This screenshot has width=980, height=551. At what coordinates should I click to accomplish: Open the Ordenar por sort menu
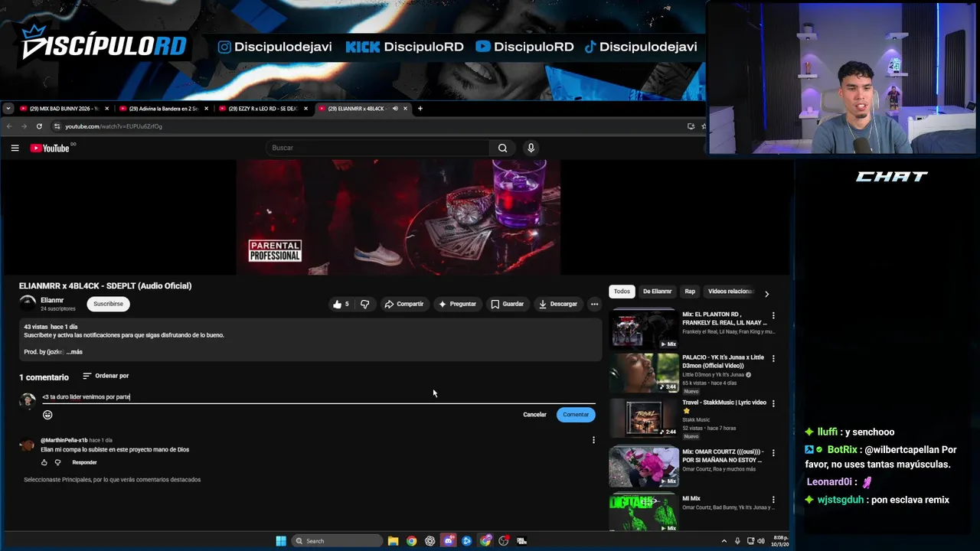click(x=106, y=376)
